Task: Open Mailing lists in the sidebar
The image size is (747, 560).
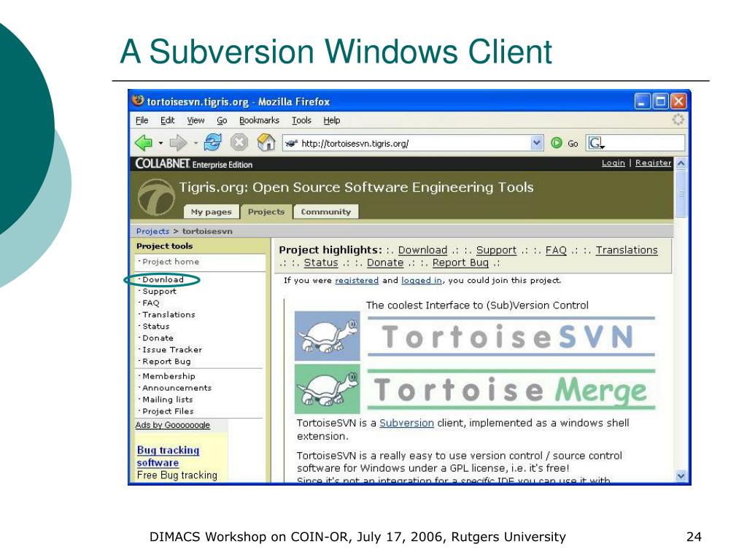Action: (167, 400)
